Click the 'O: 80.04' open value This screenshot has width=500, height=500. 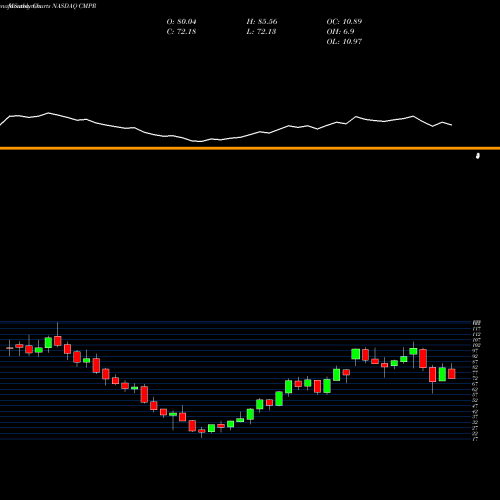click(181, 22)
